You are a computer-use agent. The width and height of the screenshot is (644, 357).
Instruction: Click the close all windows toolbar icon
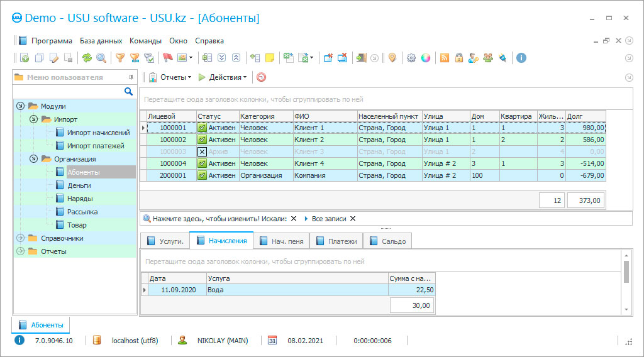(x=342, y=58)
